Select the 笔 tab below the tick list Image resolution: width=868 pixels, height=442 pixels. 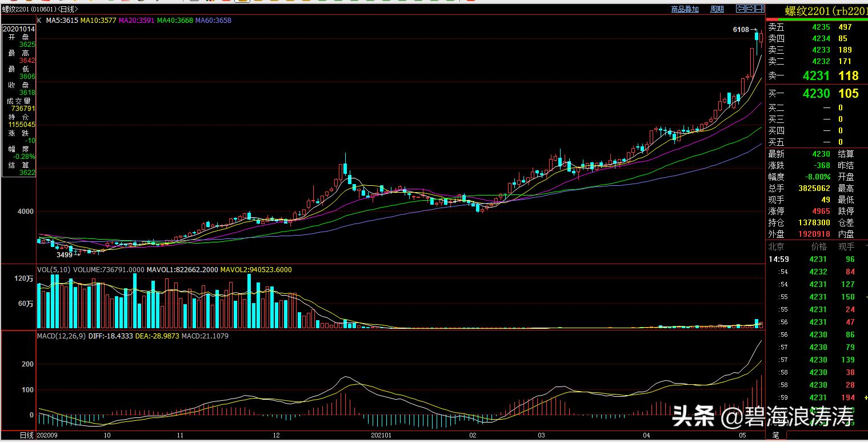(776, 435)
